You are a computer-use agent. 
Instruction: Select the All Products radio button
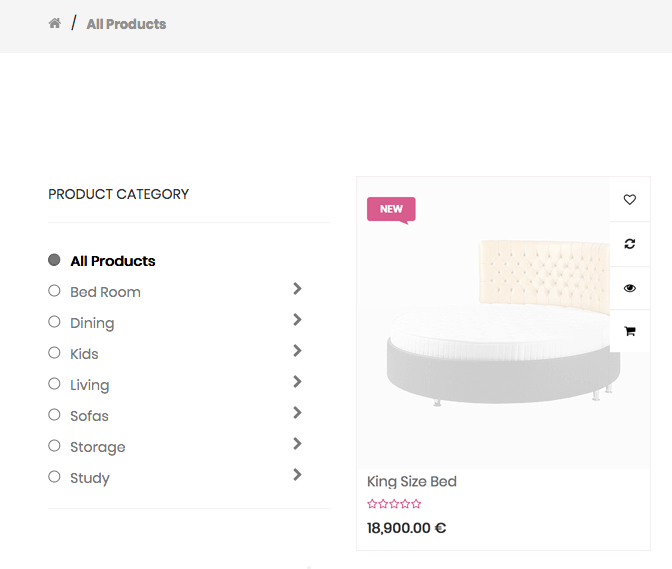(x=54, y=260)
